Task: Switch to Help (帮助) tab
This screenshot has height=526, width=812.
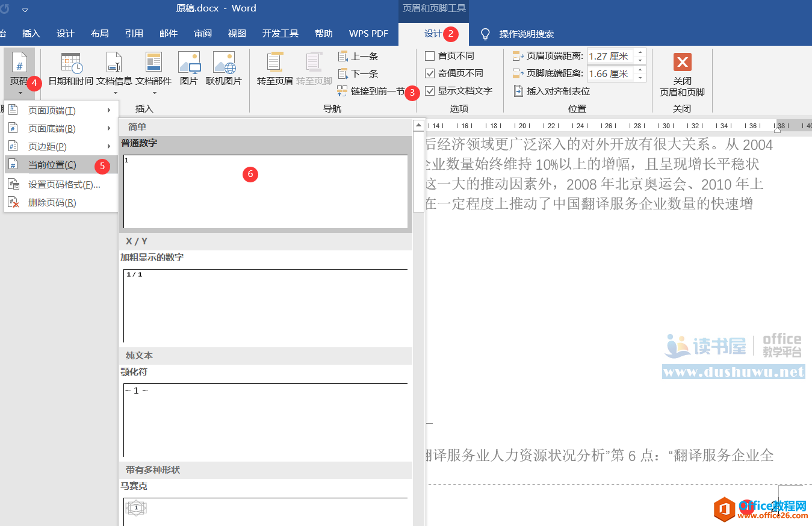Action: [324, 34]
